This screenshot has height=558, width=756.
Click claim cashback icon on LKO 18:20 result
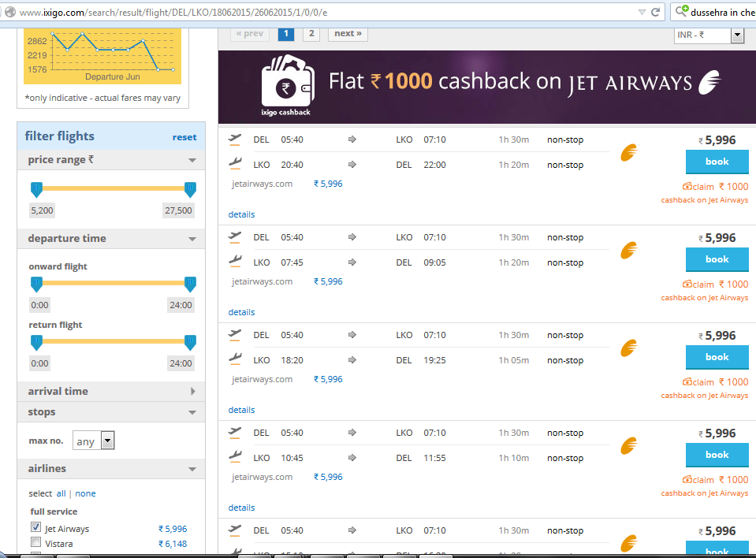click(687, 381)
